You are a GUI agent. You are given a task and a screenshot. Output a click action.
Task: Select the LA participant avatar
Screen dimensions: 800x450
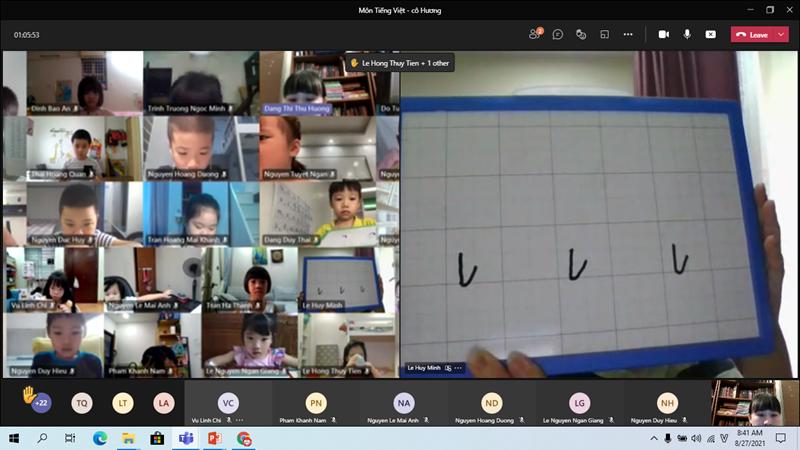tap(163, 403)
